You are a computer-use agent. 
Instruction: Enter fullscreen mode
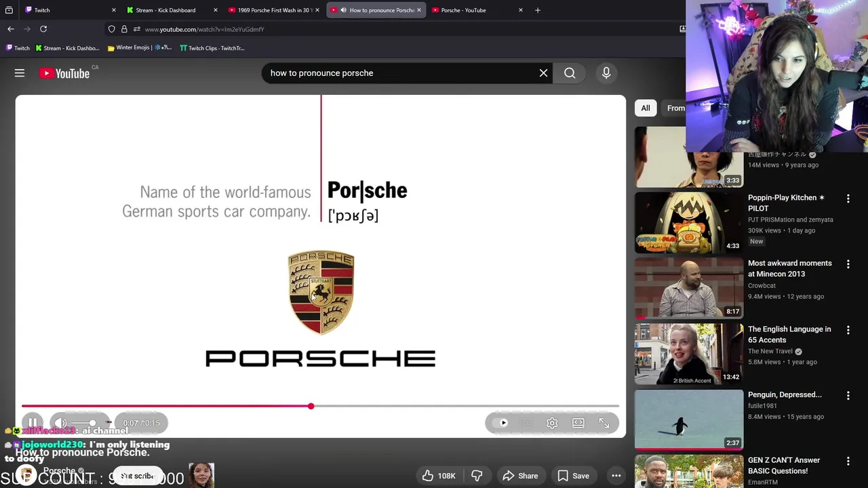(x=604, y=423)
